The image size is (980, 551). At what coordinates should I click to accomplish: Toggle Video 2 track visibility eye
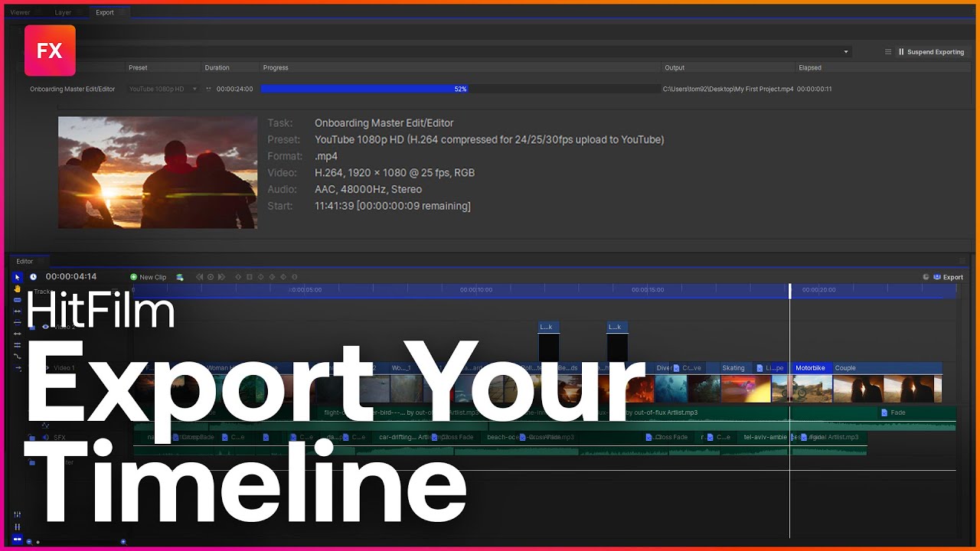coord(45,327)
